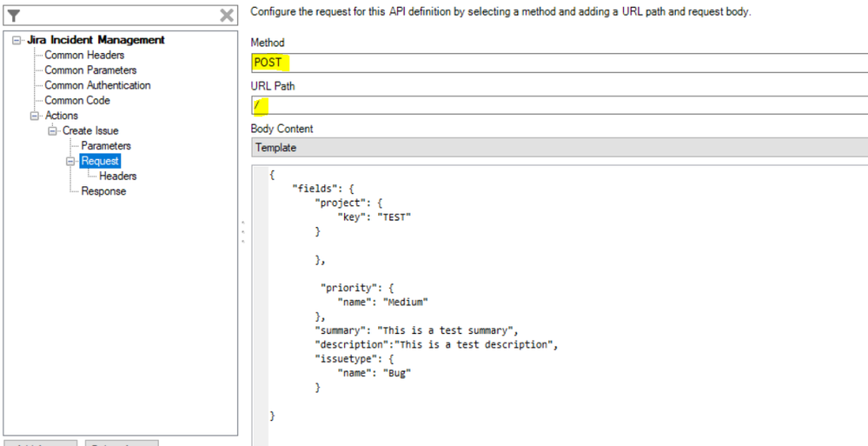Image resolution: width=868 pixels, height=446 pixels.
Task: Click the URL Path label
Action: (273, 86)
